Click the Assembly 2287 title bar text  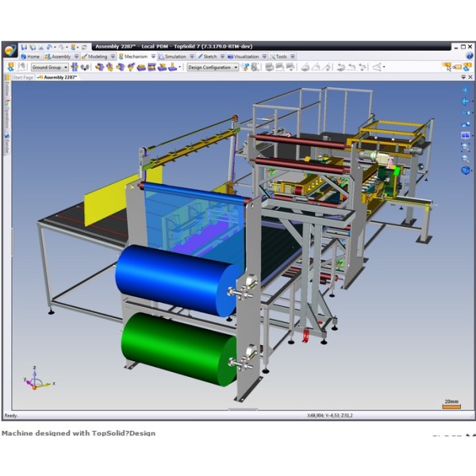point(174,47)
